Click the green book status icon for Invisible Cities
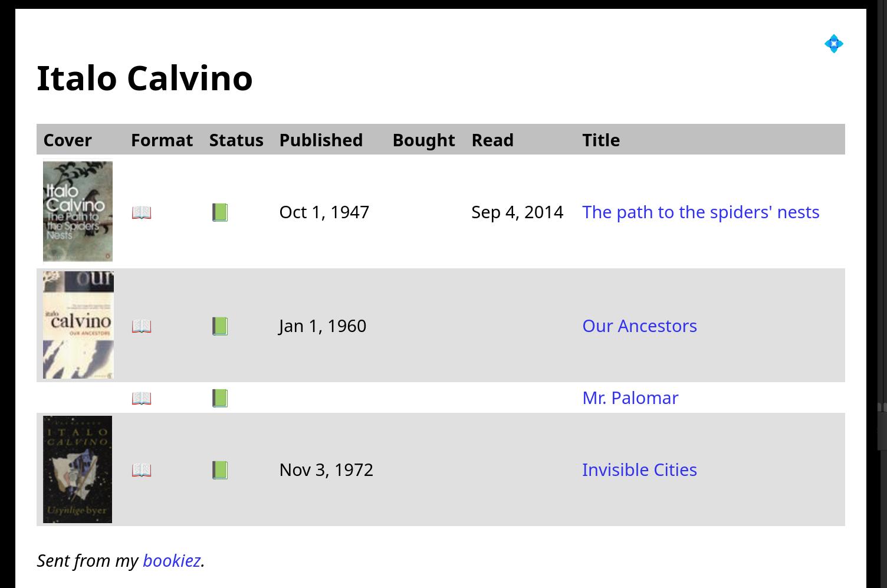The width and height of the screenshot is (887, 588). pyautogui.click(x=220, y=470)
